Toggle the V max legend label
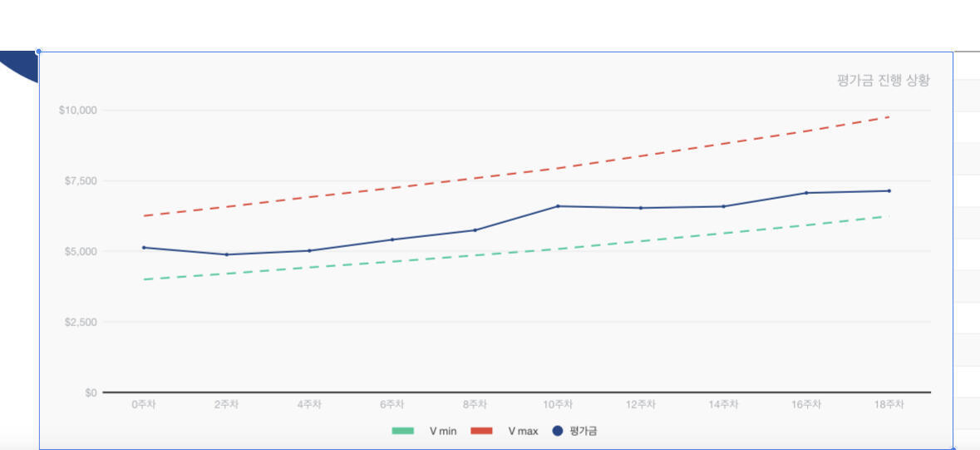 pos(523,431)
